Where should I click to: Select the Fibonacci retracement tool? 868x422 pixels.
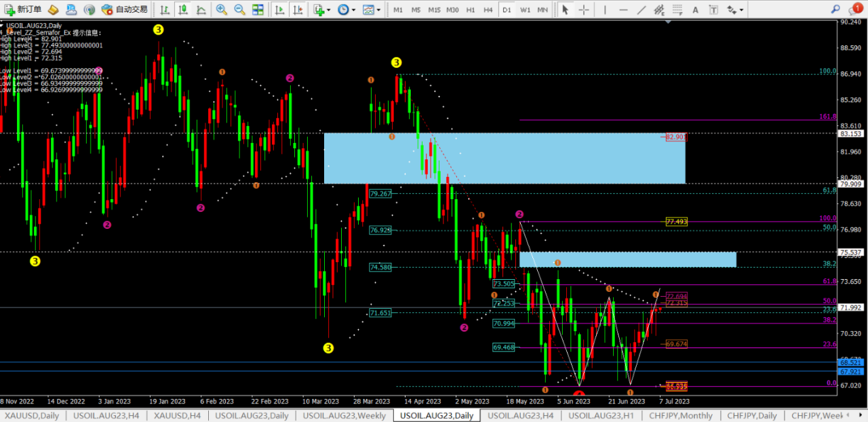click(x=677, y=9)
